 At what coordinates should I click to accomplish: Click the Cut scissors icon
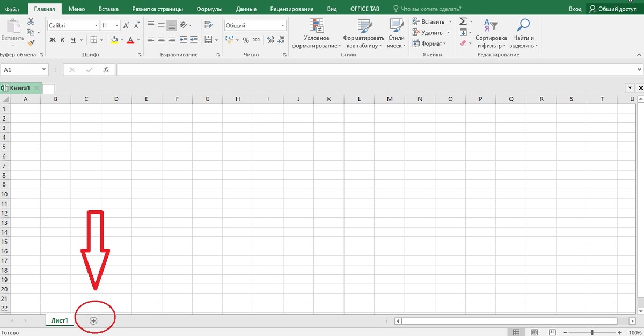[x=31, y=21]
